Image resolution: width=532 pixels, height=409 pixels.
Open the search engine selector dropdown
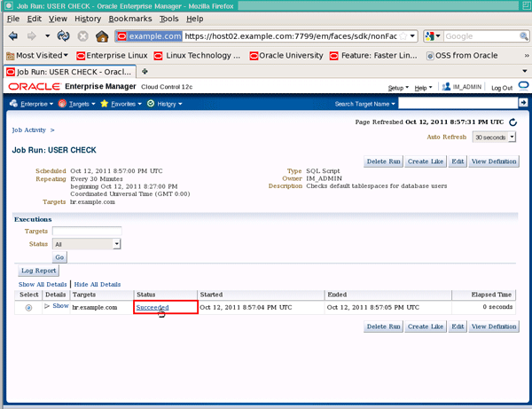pyautogui.click(x=433, y=36)
